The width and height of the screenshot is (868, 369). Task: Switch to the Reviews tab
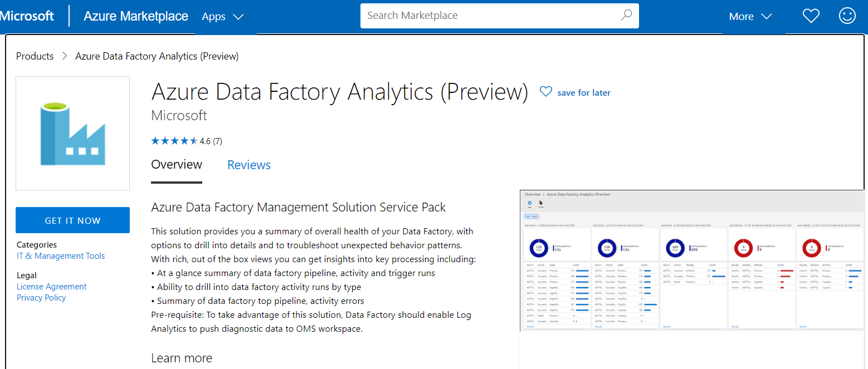(249, 165)
